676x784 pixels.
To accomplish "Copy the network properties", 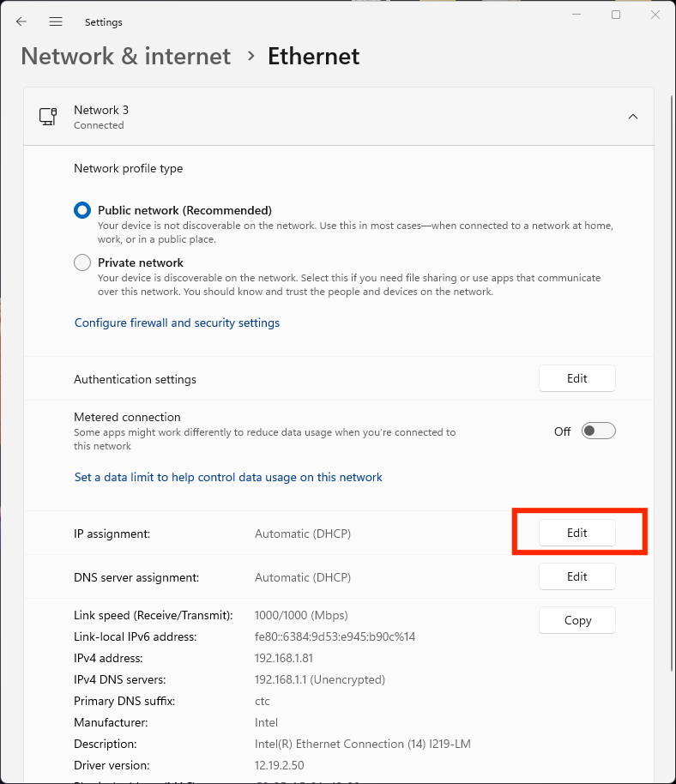I will point(576,620).
